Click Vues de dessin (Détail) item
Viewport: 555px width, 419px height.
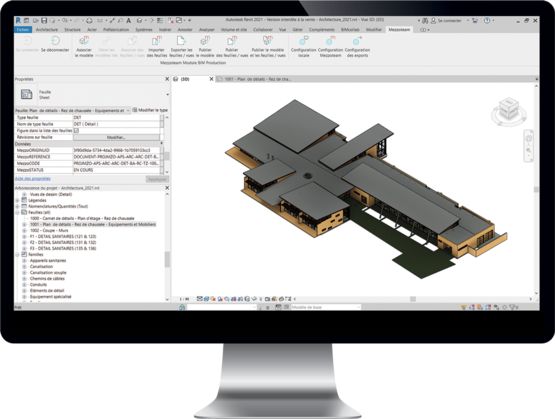coord(51,194)
